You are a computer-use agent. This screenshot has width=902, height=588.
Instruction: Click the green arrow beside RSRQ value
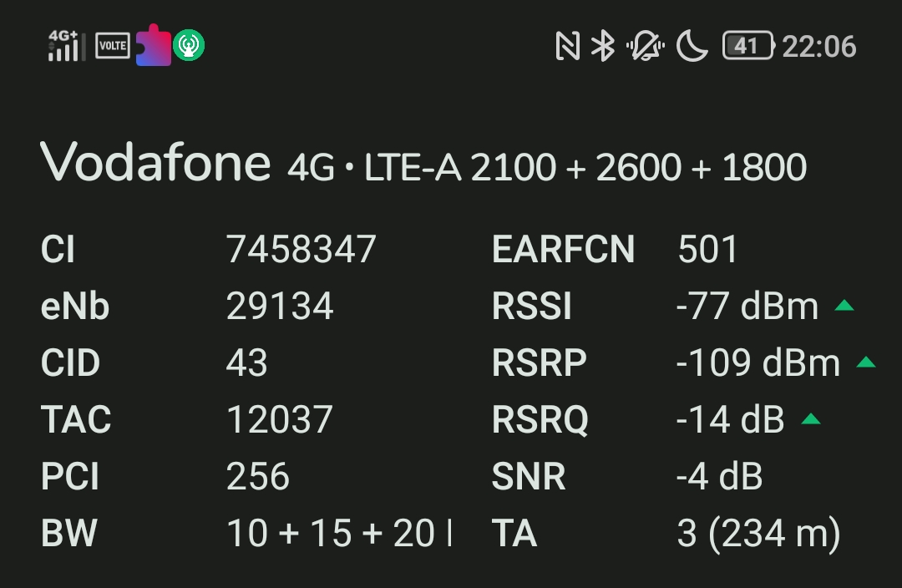(x=810, y=418)
